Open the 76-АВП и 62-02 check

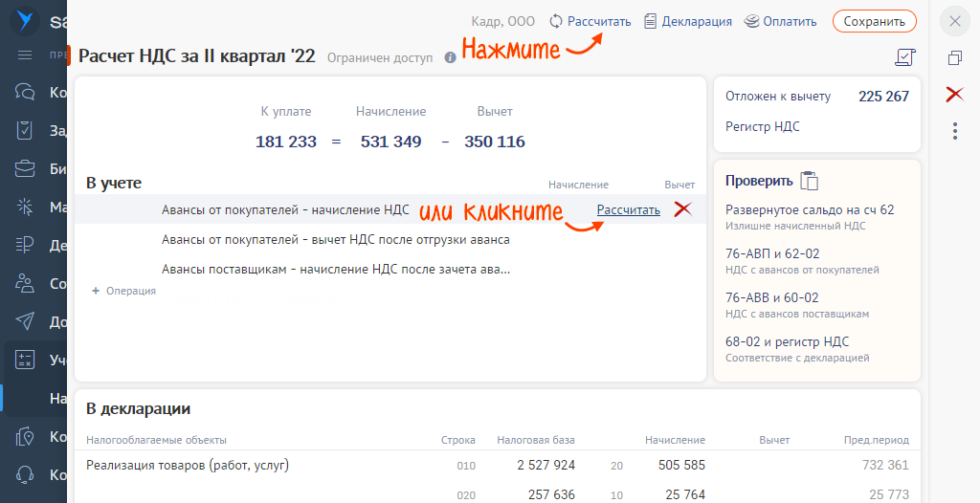[803, 260]
